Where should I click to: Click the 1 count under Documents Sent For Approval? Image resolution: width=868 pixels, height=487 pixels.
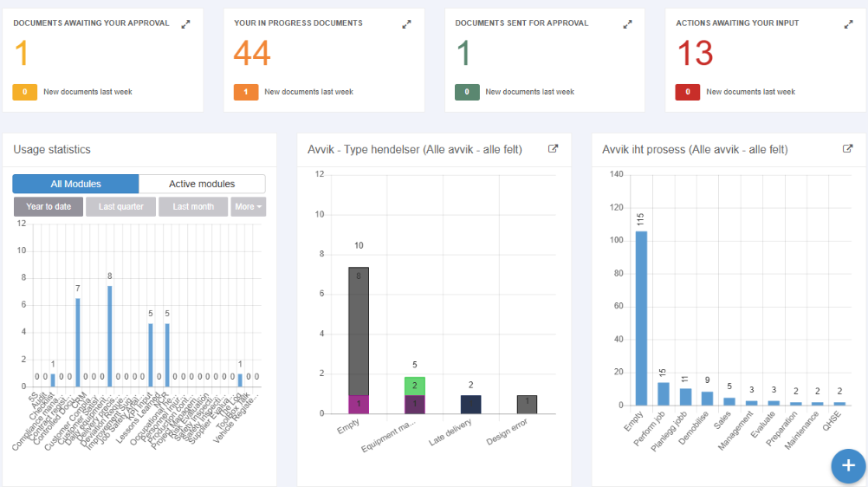click(464, 53)
